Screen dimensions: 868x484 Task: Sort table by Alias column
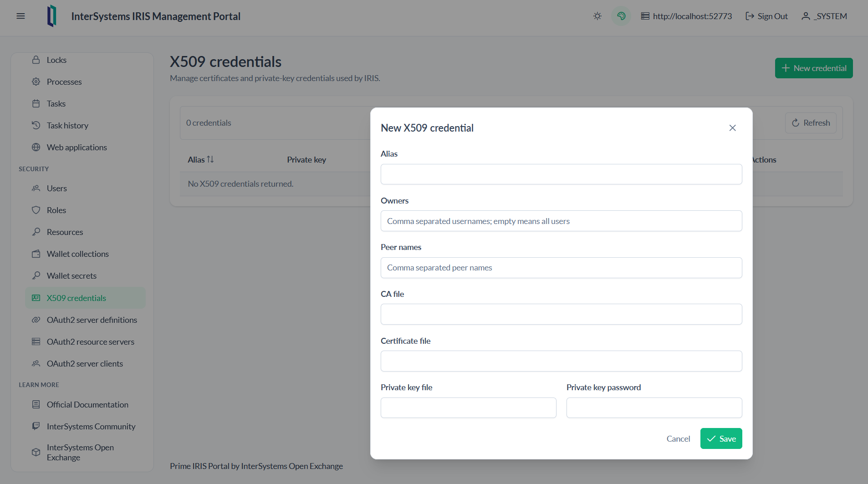click(x=201, y=159)
